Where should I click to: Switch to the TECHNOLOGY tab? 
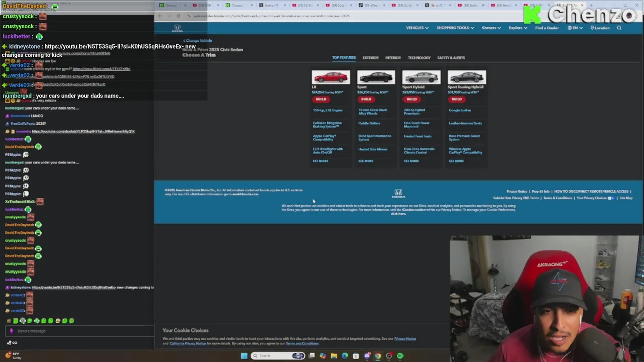pyautogui.click(x=419, y=58)
